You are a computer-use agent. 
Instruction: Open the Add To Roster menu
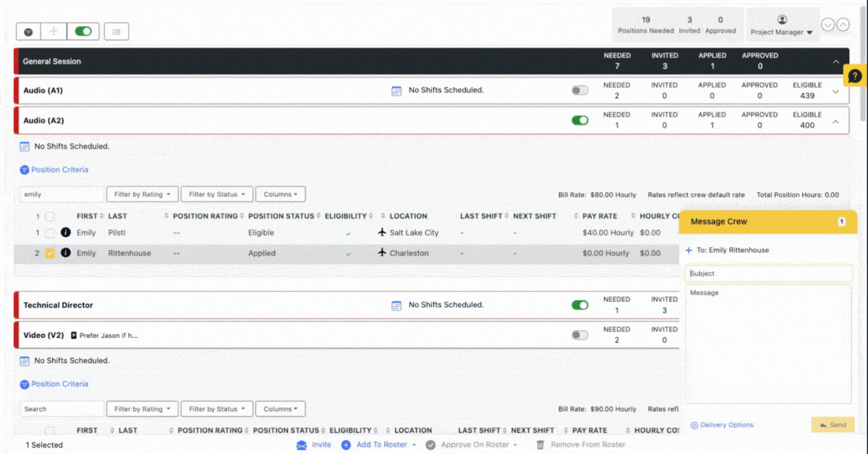click(x=378, y=445)
